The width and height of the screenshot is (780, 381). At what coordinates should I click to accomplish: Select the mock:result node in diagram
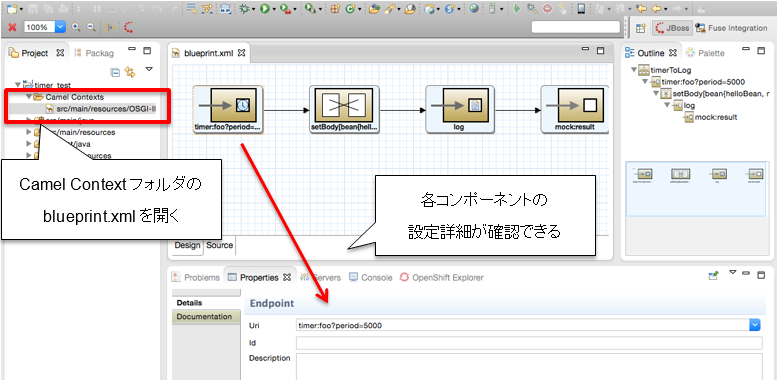[575, 110]
